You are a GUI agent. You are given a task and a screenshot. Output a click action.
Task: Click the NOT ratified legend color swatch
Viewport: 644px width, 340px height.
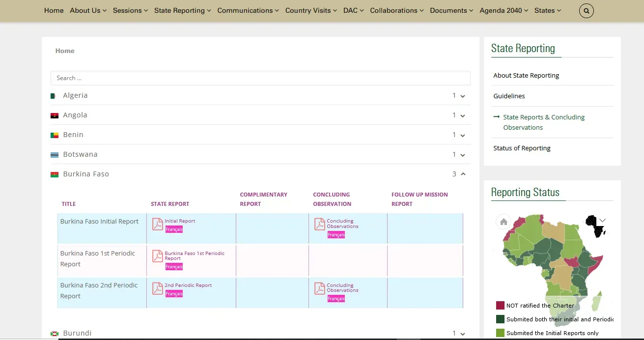[x=500, y=305]
